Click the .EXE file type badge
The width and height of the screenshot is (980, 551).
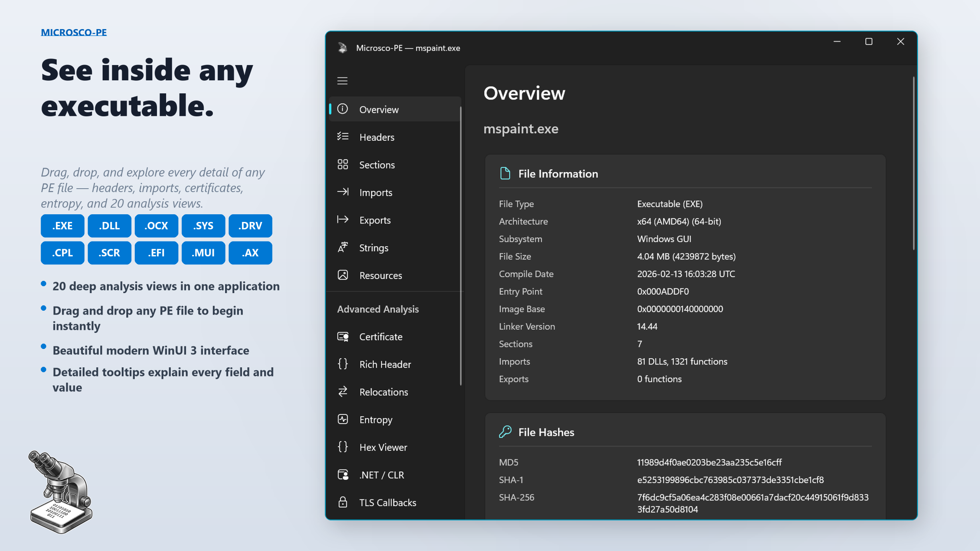[62, 226]
